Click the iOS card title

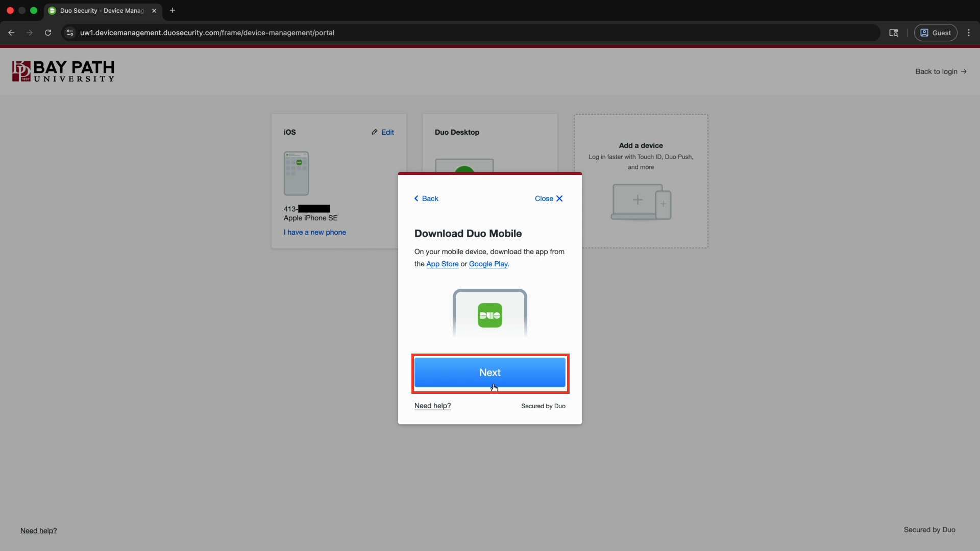pos(290,132)
